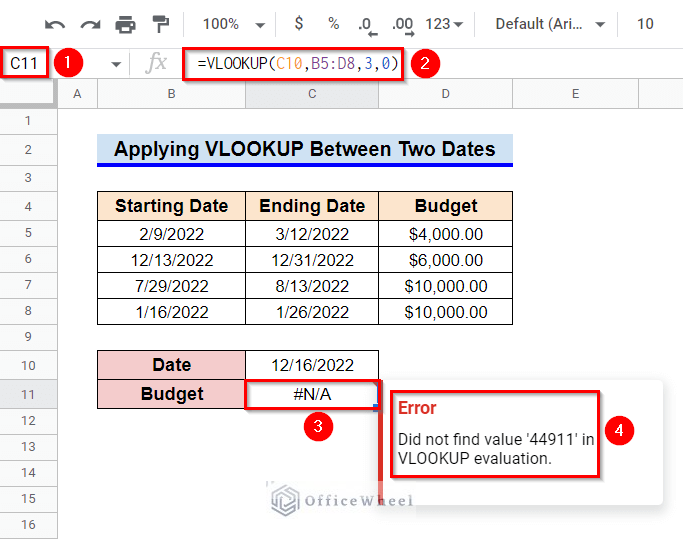The width and height of the screenshot is (683, 539).
Task: Select row 5 header
Action: pos(28,233)
